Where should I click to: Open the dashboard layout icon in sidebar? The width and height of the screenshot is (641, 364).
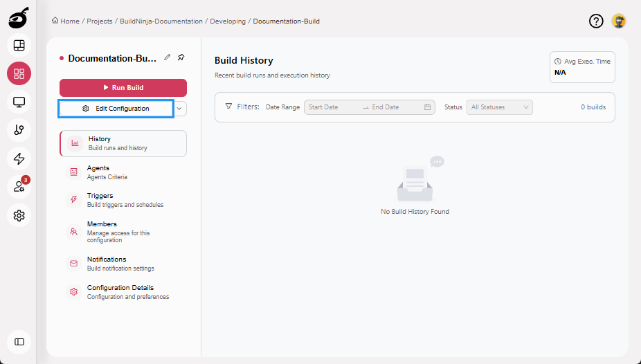click(19, 46)
